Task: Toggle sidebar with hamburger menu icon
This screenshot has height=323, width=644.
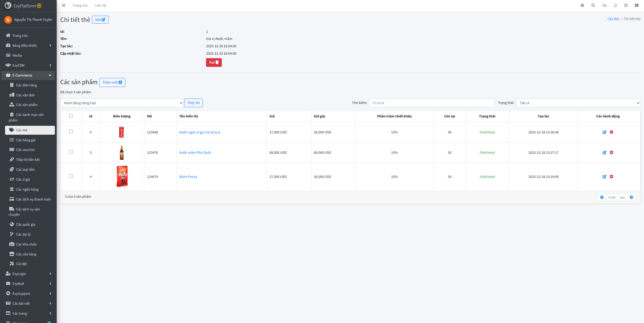Action: [x=64, y=5]
